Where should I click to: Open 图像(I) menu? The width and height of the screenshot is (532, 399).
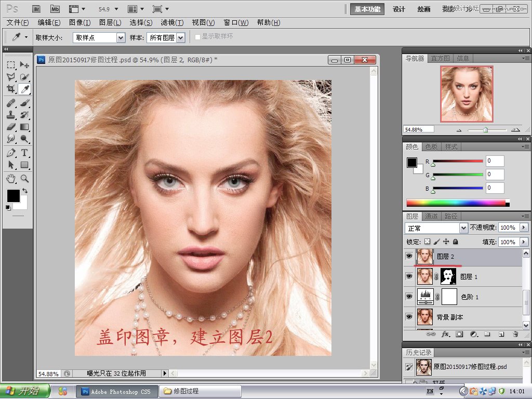(79, 22)
